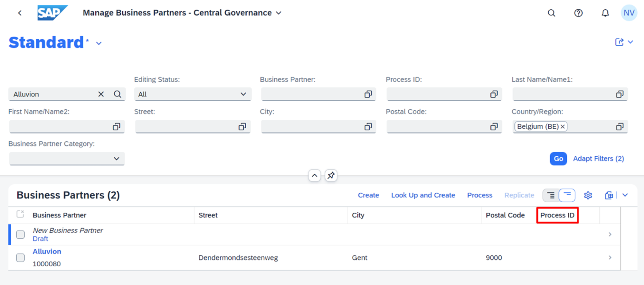Open the help question mark icon
The width and height of the screenshot is (644, 285).
(578, 13)
